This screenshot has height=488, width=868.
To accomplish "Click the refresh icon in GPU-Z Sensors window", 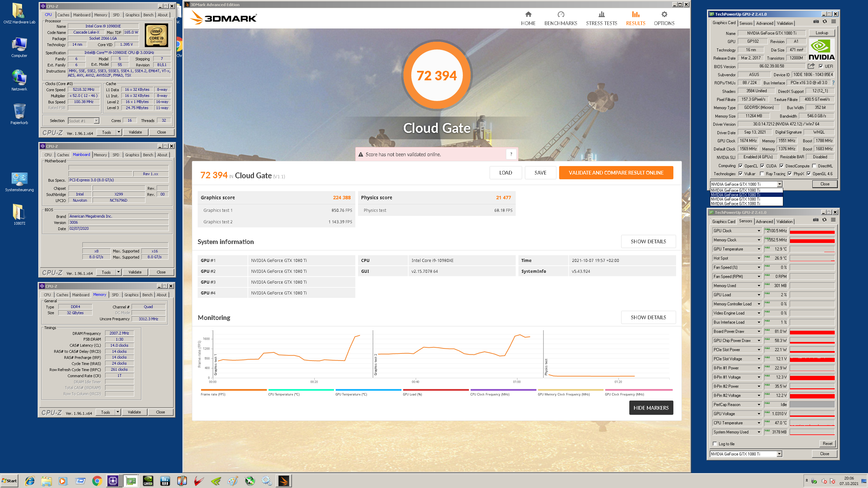I will [x=824, y=220].
